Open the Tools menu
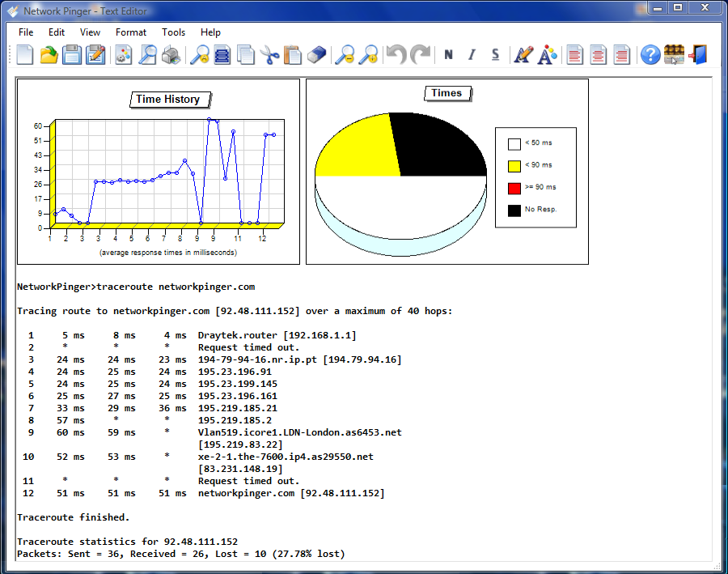The image size is (728, 574). [174, 32]
